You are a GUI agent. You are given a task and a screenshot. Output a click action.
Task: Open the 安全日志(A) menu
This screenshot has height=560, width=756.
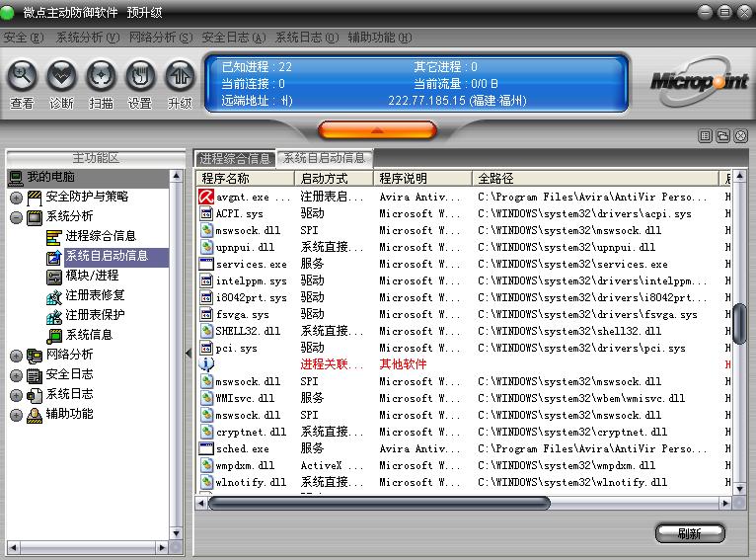[x=234, y=38]
